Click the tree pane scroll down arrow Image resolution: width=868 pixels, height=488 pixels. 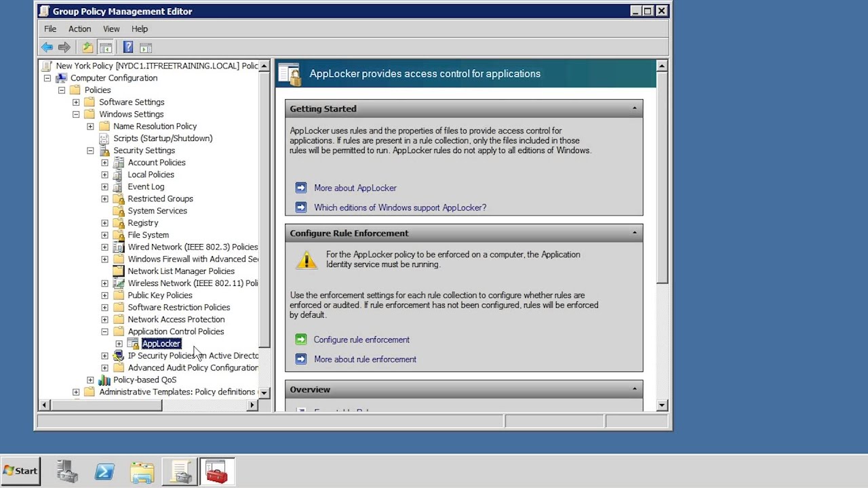(264, 392)
